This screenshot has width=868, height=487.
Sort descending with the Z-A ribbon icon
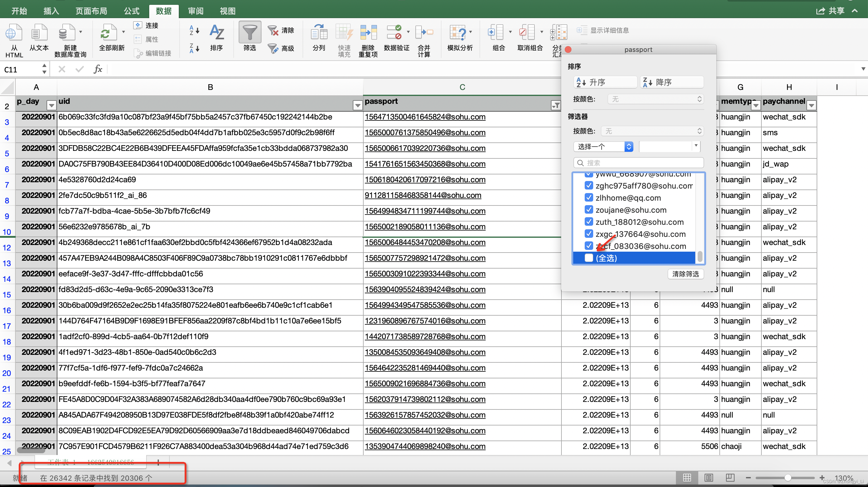coord(194,49)
